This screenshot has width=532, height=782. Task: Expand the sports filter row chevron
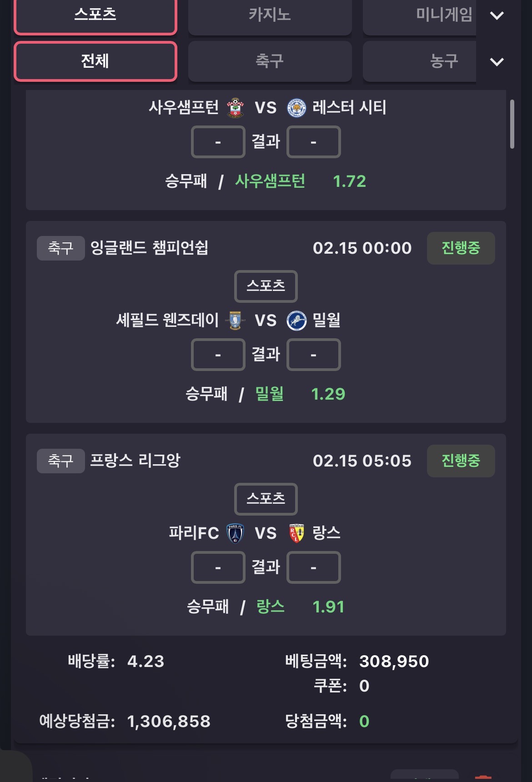pyautogui.click(x=497, y=62)
